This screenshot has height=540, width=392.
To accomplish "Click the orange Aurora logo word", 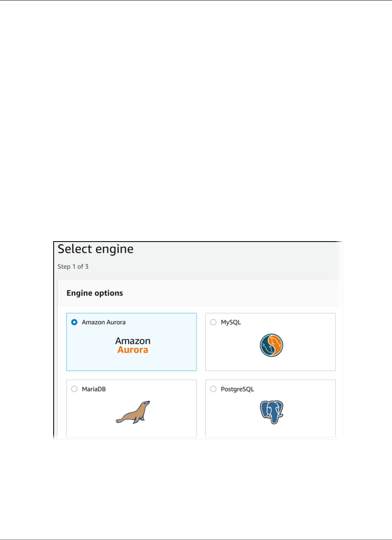I will [133, 350].
